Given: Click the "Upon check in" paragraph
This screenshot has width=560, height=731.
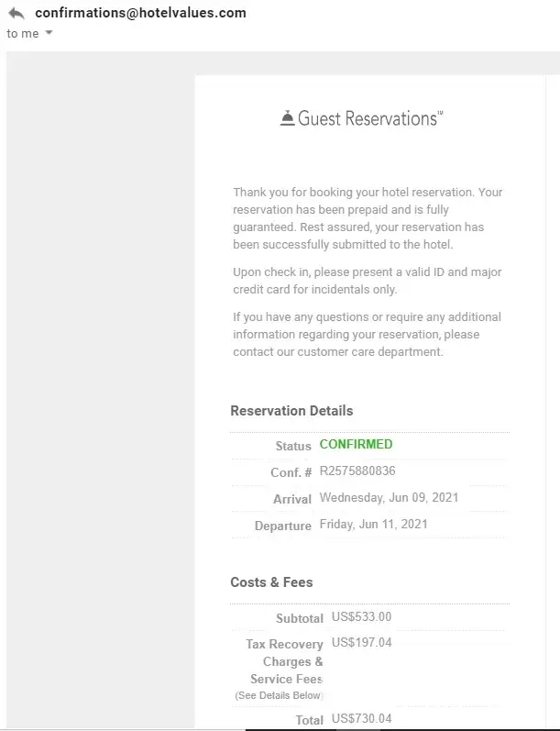Looking at the screenshot, I should (x=367, y=281).
